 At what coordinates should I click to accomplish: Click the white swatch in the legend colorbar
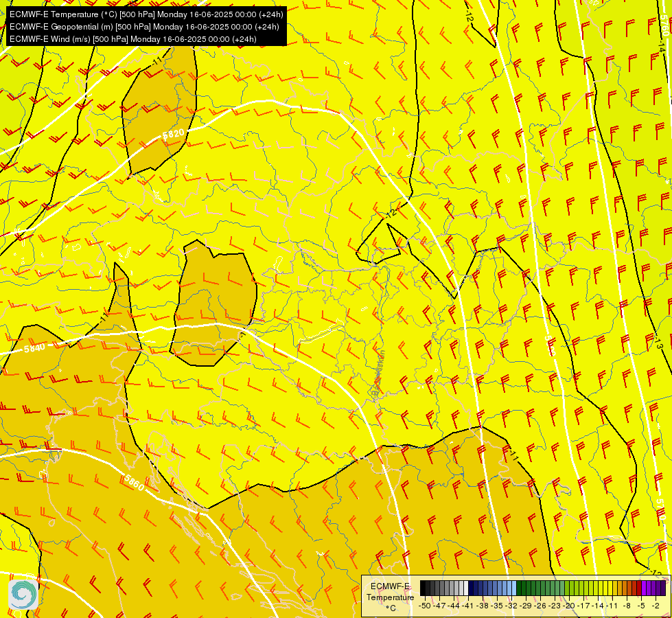click(x=466, y=588)
